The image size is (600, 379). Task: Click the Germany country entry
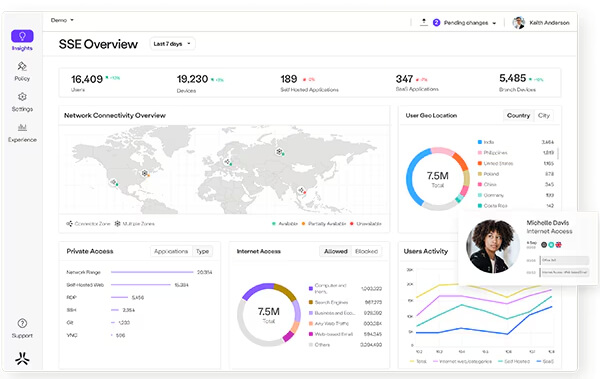click(515, 195)
